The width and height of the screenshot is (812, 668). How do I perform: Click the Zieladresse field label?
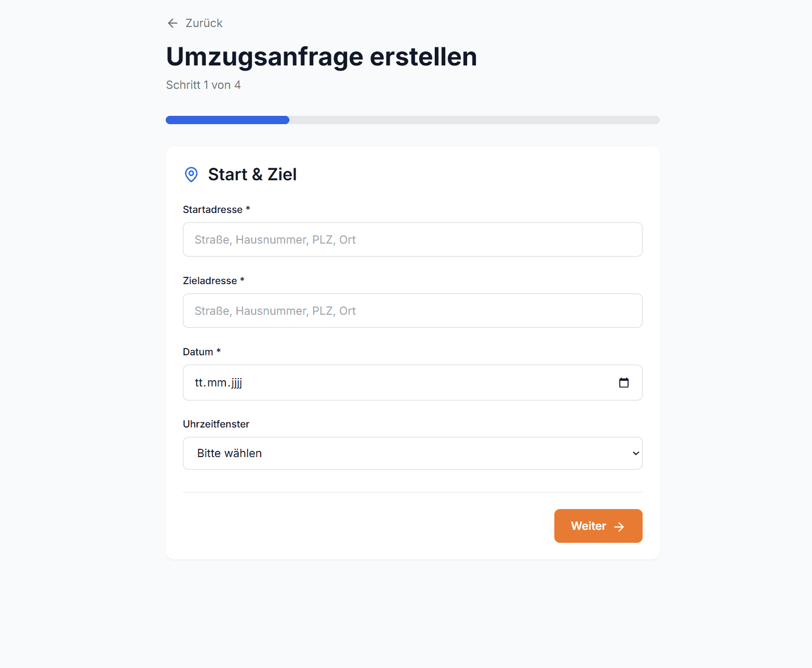[210, 280]
